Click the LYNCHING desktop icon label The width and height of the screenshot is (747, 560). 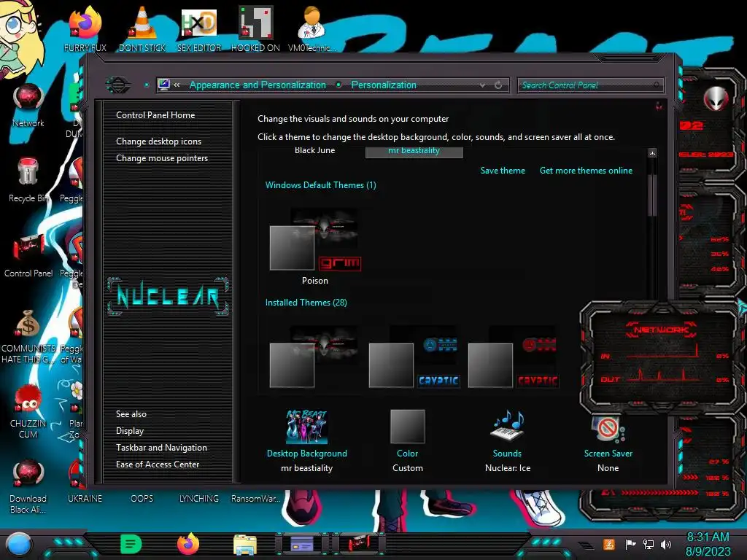[x=198, y=499]
